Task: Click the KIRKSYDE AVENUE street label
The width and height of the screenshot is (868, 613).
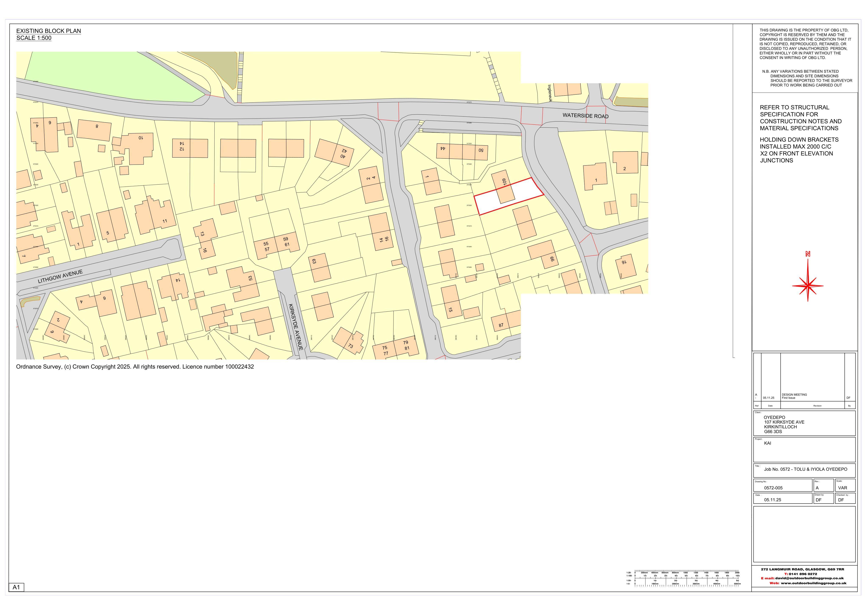Action: [x=296, y=327]
